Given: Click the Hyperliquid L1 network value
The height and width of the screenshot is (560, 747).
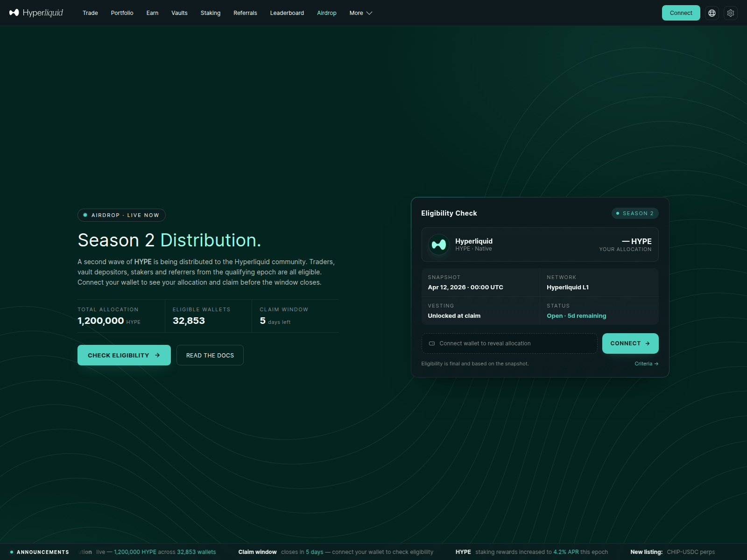Looking at the screenshot, I should 568,287.
